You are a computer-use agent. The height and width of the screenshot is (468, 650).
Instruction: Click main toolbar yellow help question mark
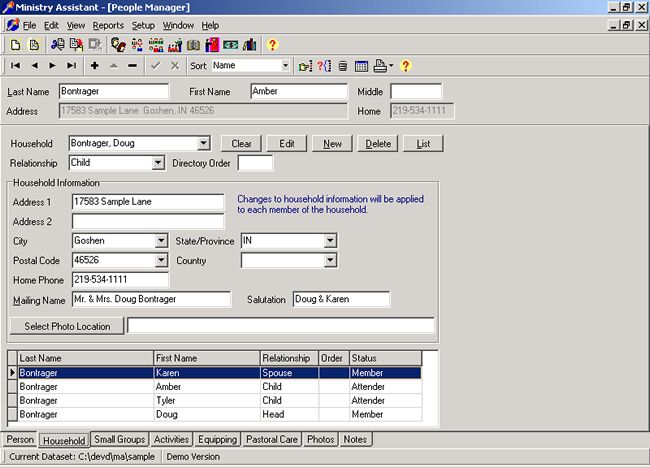(272, 44)
